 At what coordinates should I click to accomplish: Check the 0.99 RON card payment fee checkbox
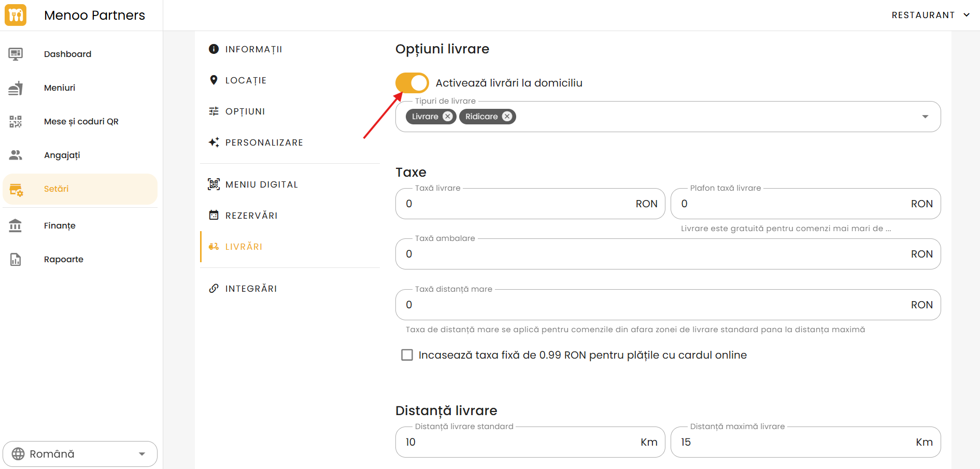pyautogui.click(x=407, y=355)
